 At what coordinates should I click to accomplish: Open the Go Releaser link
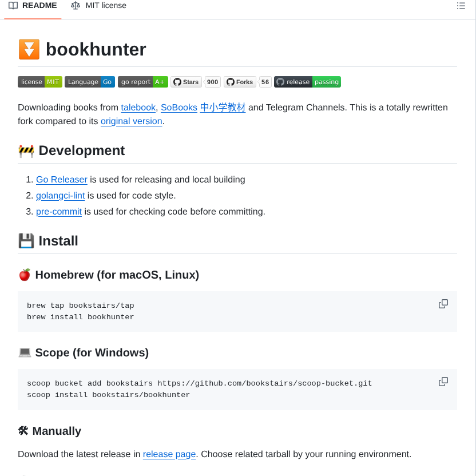(x=61, y=179)
